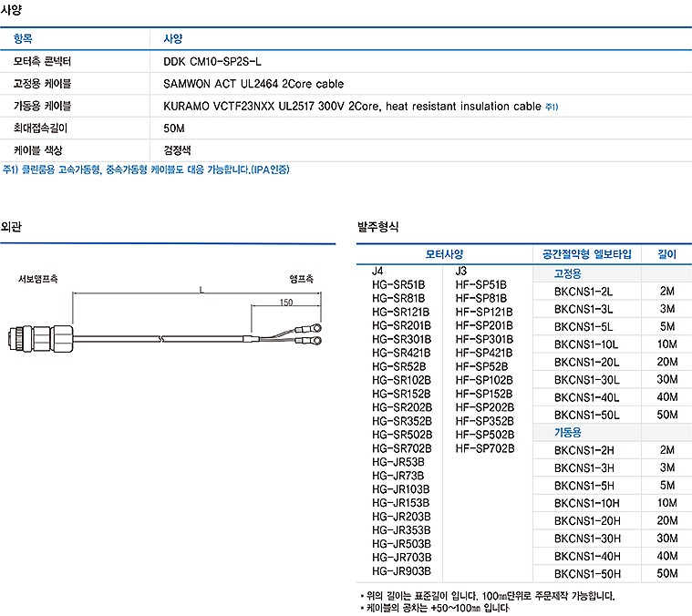Viewport: 692px width, 616px height.
Task: Select motor model HG-SR702B
Action: [402, 448]
